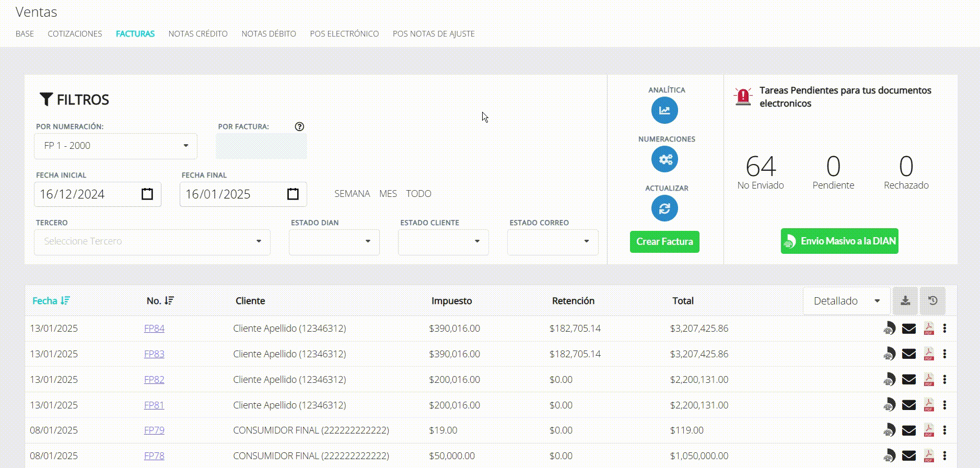Click the history clock icon above the table
Viewport: 980px width, 468px height.
pos(932,301)
